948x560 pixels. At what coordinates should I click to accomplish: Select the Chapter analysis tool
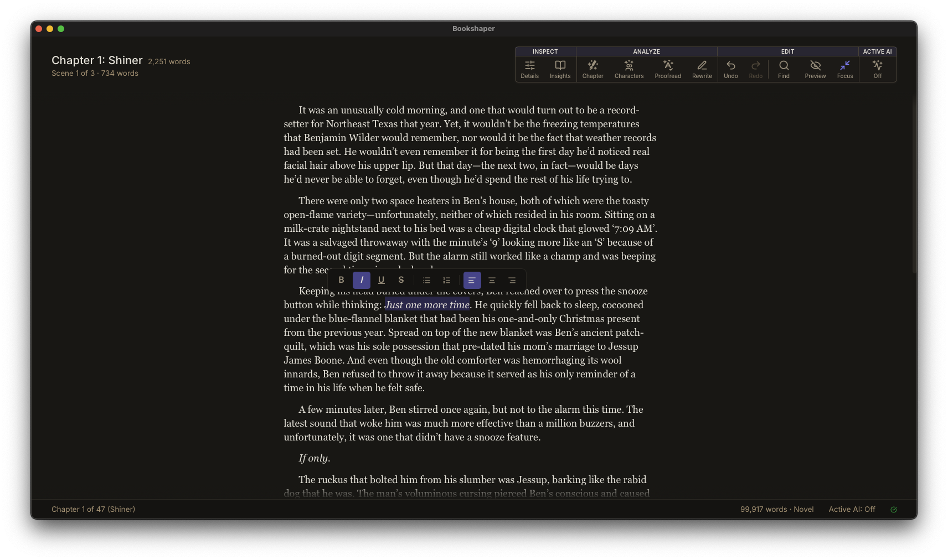pyautogui.click(x=592, y=69)
